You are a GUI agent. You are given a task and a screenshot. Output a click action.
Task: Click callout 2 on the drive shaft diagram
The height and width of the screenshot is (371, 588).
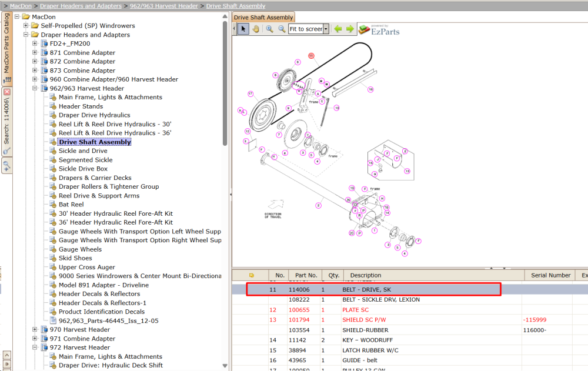tap(318, 206)
